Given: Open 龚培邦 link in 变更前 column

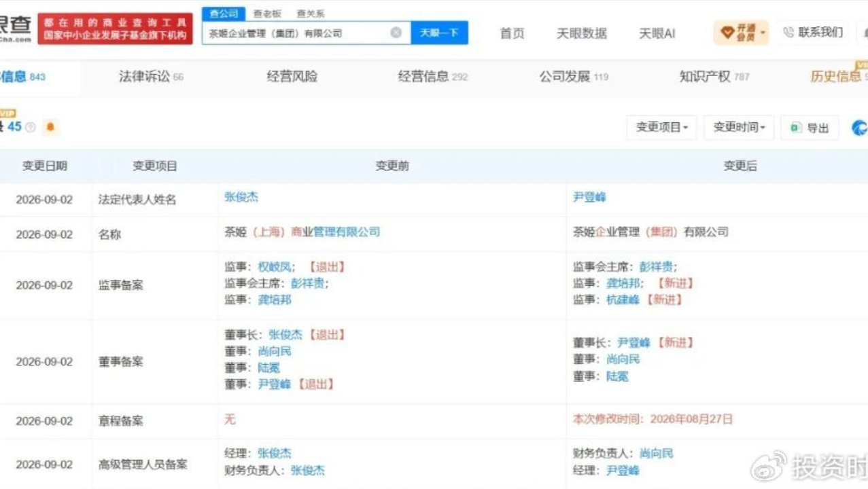Looking at the screenshot, I should click(275, 300).
